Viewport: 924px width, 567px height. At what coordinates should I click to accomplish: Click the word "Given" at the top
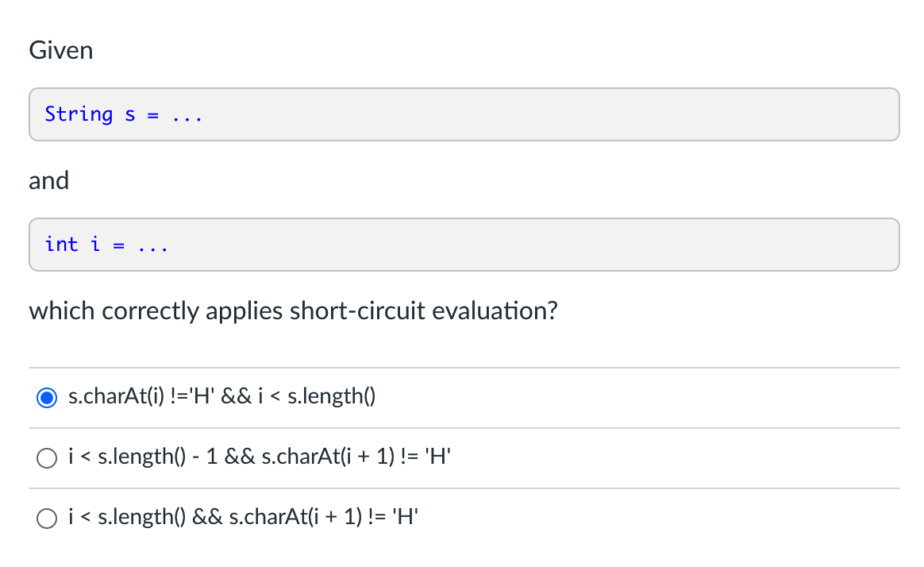[x=60, y=50]
